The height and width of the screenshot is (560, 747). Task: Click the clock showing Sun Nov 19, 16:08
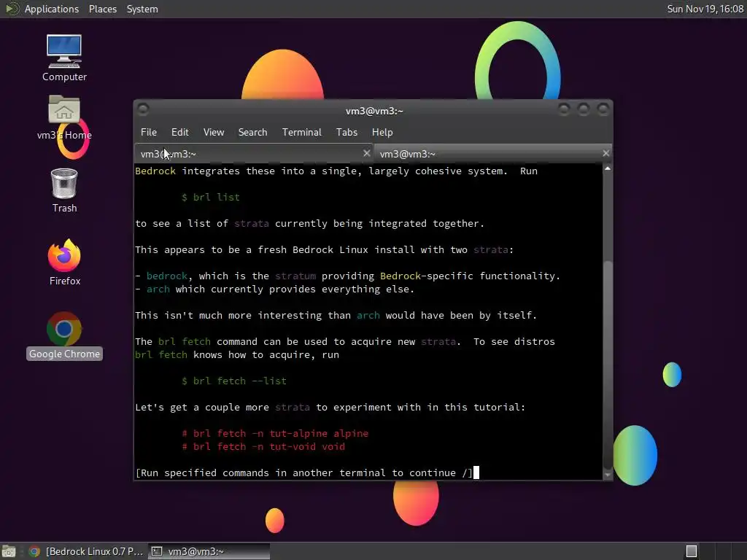[705, 9]
